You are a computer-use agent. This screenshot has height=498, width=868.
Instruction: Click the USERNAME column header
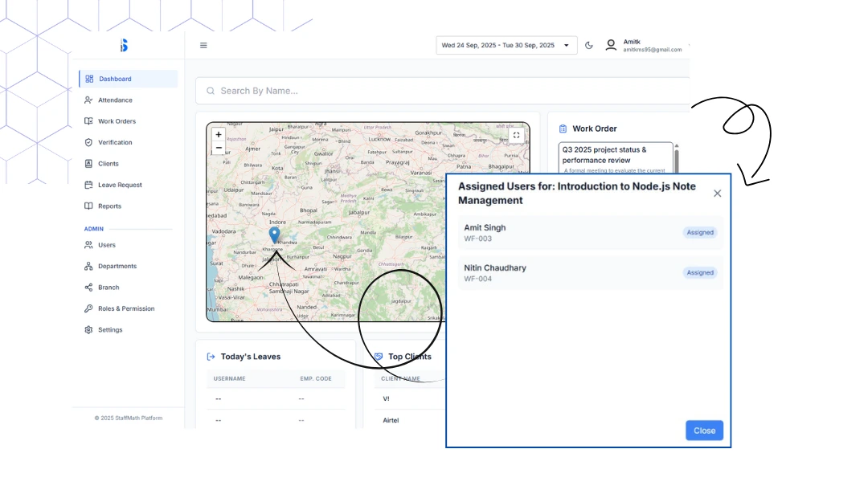(230, 378)
